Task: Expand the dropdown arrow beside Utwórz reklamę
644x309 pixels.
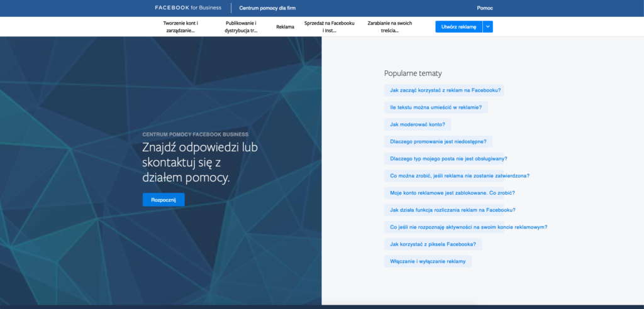Action: (488, 26)
